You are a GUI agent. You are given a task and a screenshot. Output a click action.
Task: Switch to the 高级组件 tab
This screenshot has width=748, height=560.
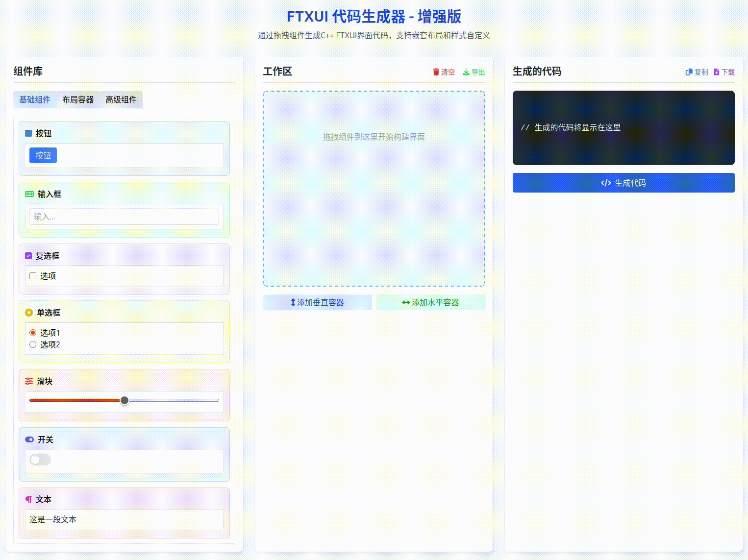point(121,99)
